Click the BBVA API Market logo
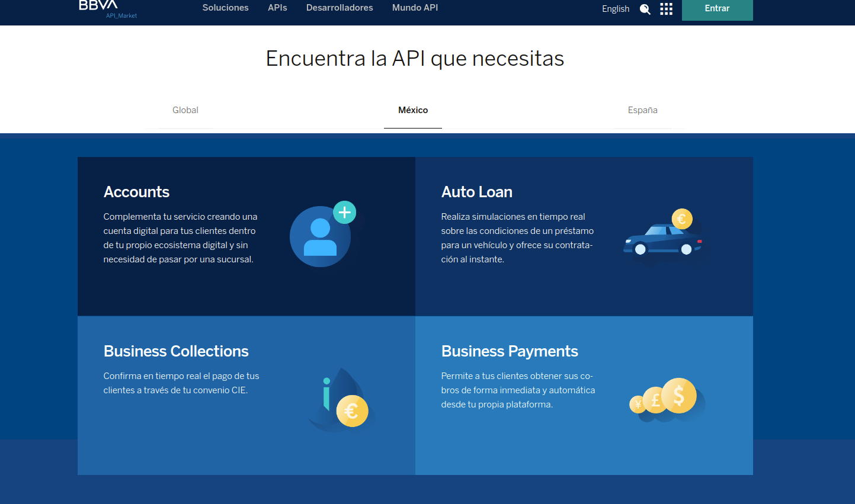 [x=108, y=9]
